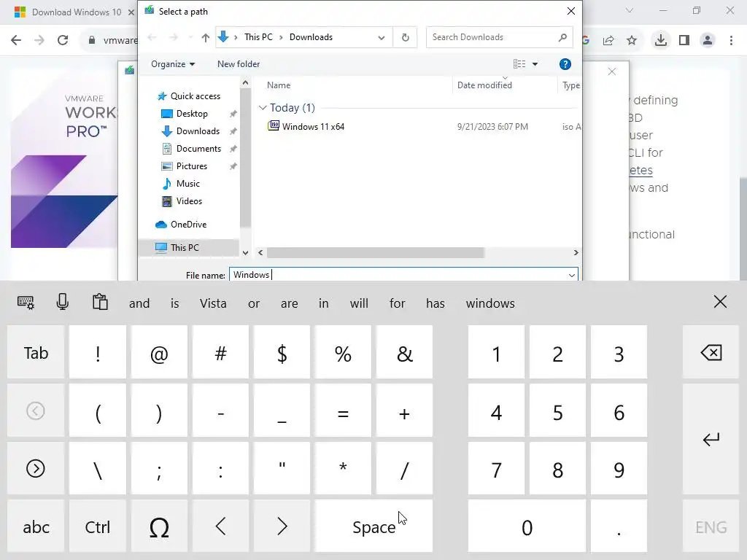
Task: Click the file list horizontal scrollbar
Action: click(376, 252)
